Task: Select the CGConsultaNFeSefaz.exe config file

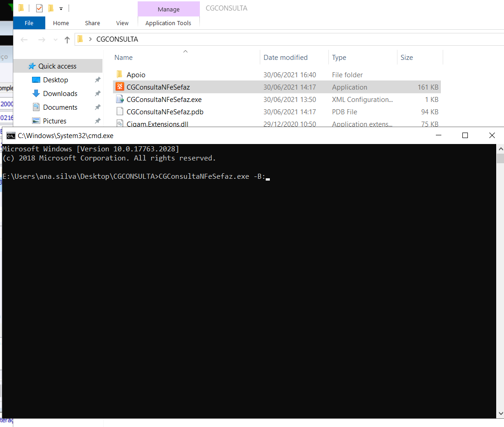Action: [277, 100]
